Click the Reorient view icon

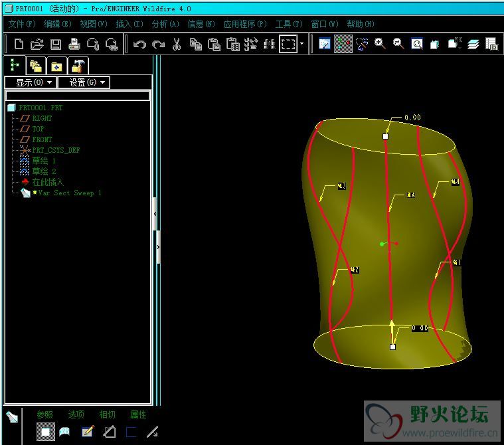435,44
